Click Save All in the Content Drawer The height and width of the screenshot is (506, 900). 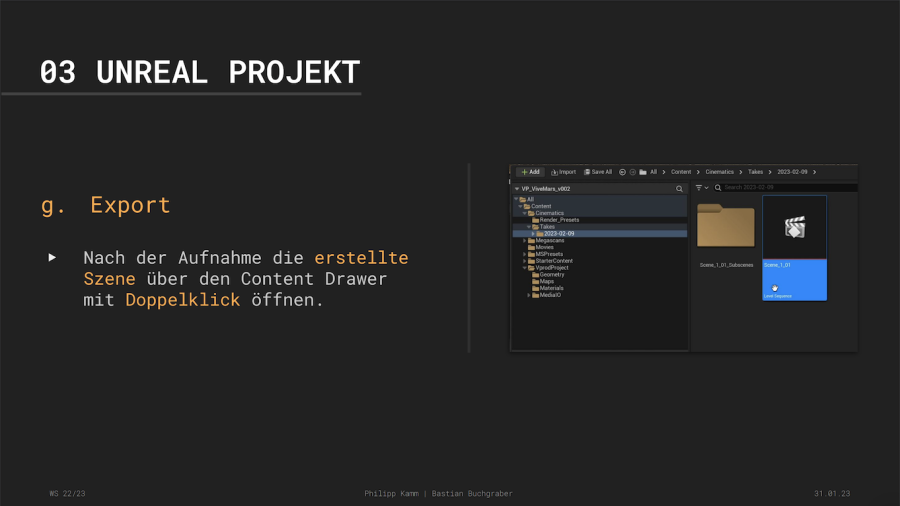[x=598, y=172]
